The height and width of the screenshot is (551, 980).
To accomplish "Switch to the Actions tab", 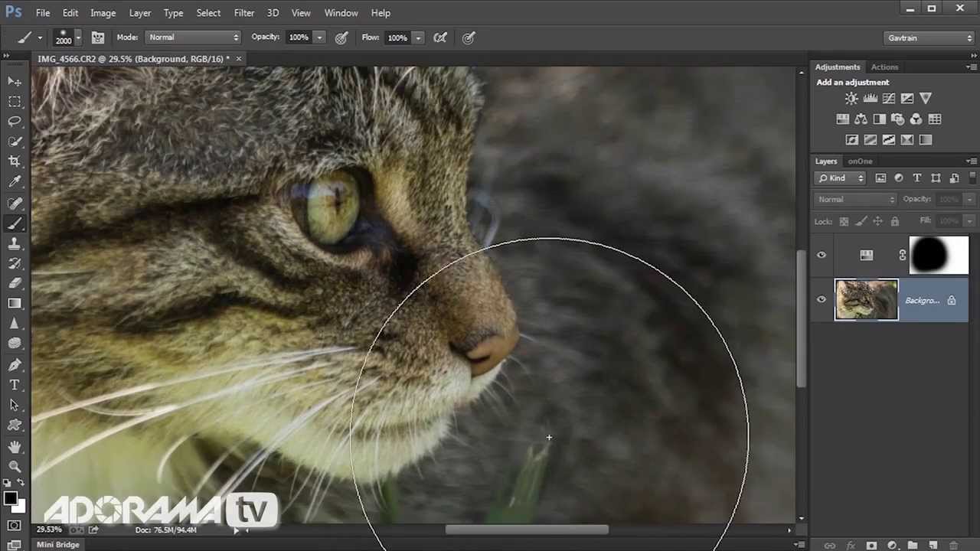I will (884, 67).
